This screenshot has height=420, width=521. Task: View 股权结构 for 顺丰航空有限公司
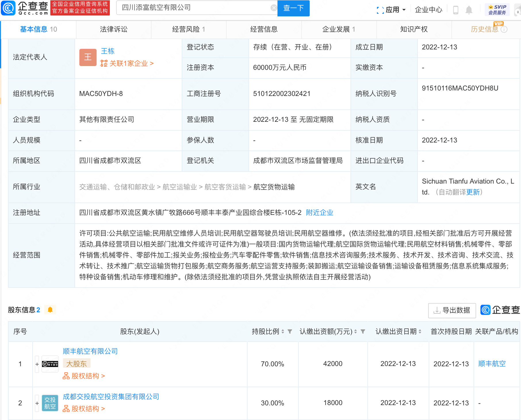point(84,376)
